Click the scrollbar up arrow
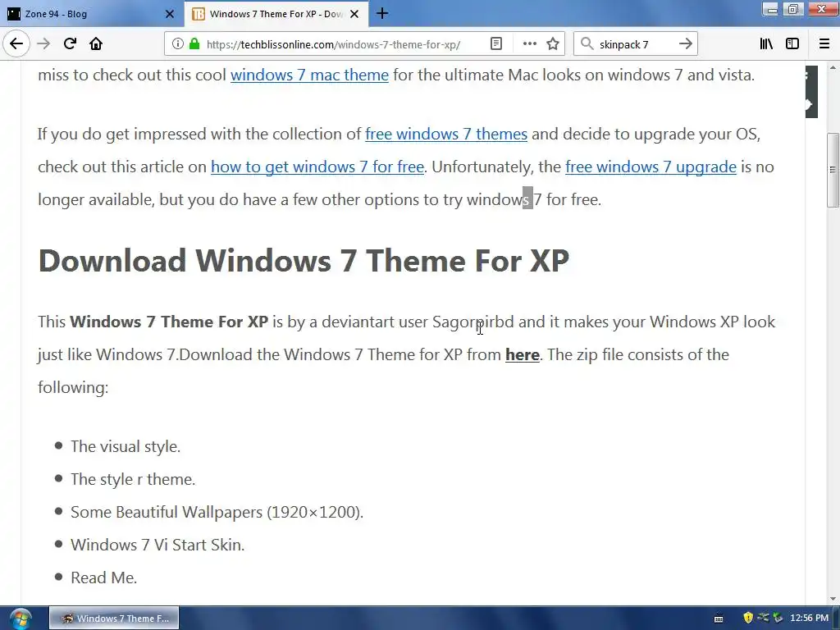 [x=833, y=67]
